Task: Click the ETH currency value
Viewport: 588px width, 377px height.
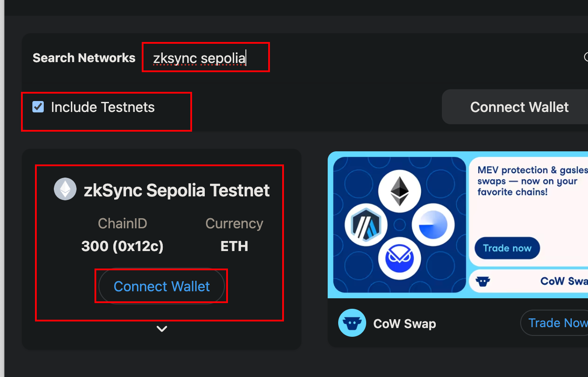Action: [x=234, y=246]
